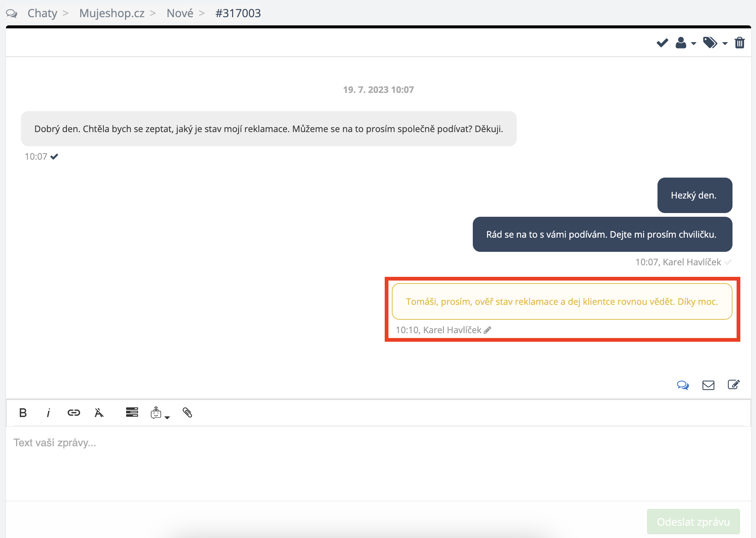Clear text formatting icon
This screenshot has width=756, height=538.
[99, 413]
